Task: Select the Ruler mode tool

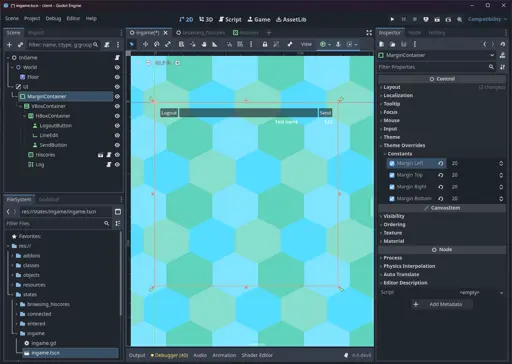Action: pos(215,44)
